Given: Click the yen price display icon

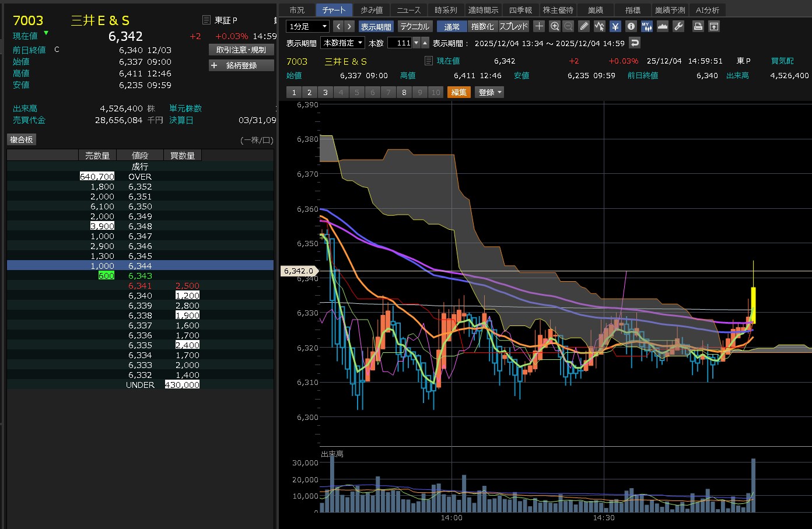Looking at the screenshot, I should pos(615,26).
